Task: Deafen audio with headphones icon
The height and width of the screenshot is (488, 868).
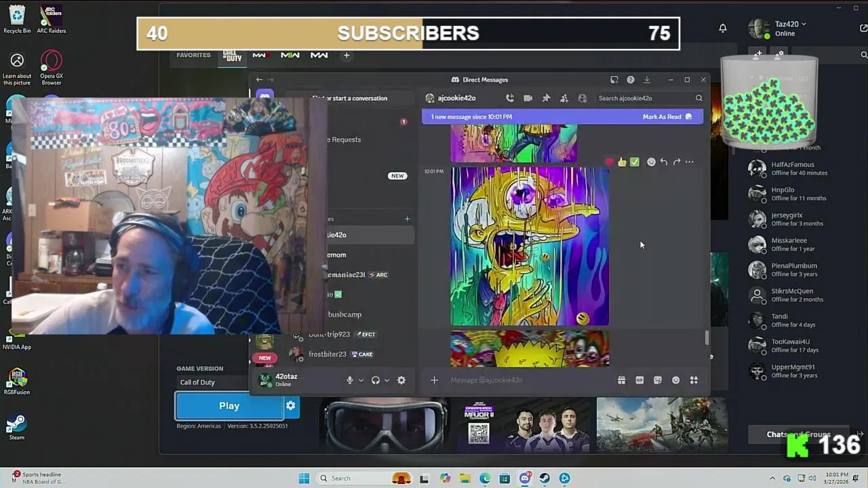Action: [x=376, y=380]
